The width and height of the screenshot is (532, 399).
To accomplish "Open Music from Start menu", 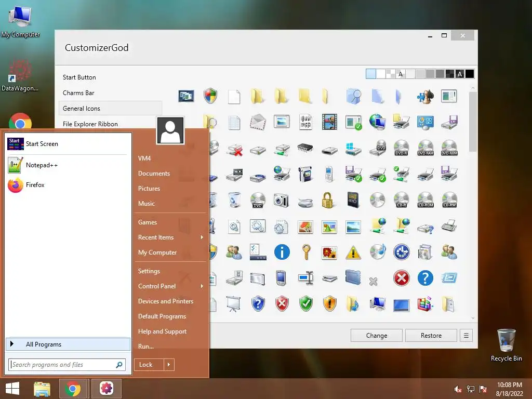I will [x=146, y=204].
